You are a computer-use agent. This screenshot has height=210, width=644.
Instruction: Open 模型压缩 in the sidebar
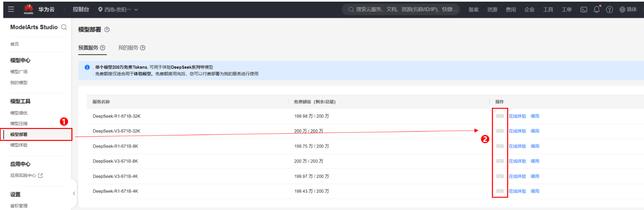[x=19, y=123]
